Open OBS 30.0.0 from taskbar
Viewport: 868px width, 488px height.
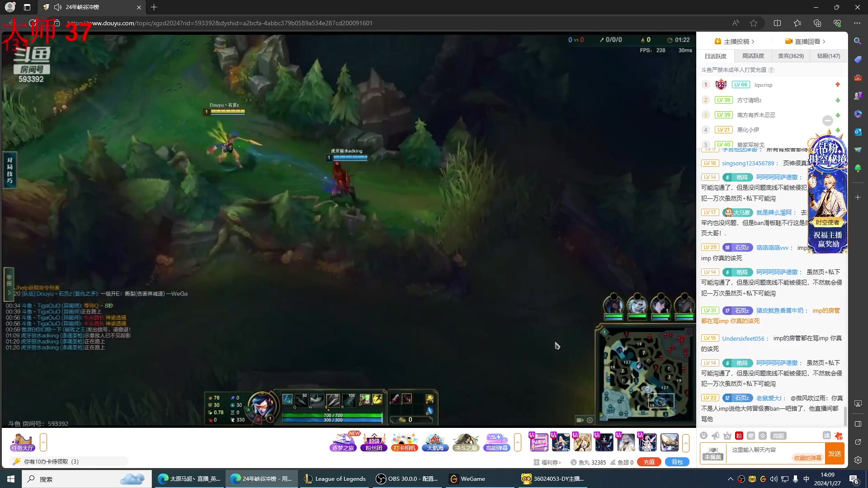tap(407, 479)
